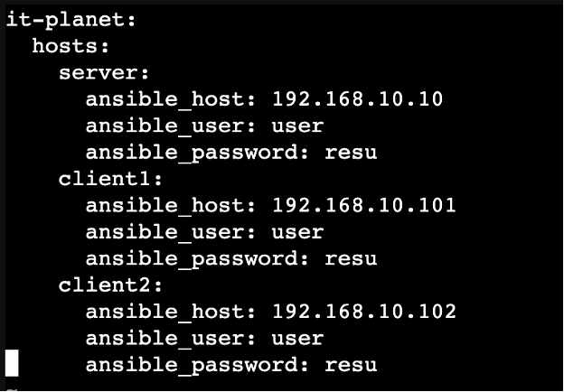This screenshot has height=392, width=564.
Task: Click the resu password value under client1
Action: point(351,258)
